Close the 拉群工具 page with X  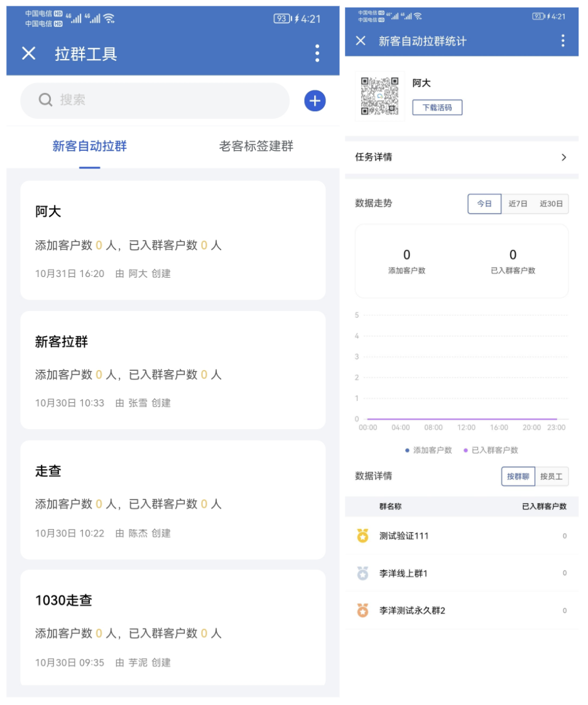29,53
